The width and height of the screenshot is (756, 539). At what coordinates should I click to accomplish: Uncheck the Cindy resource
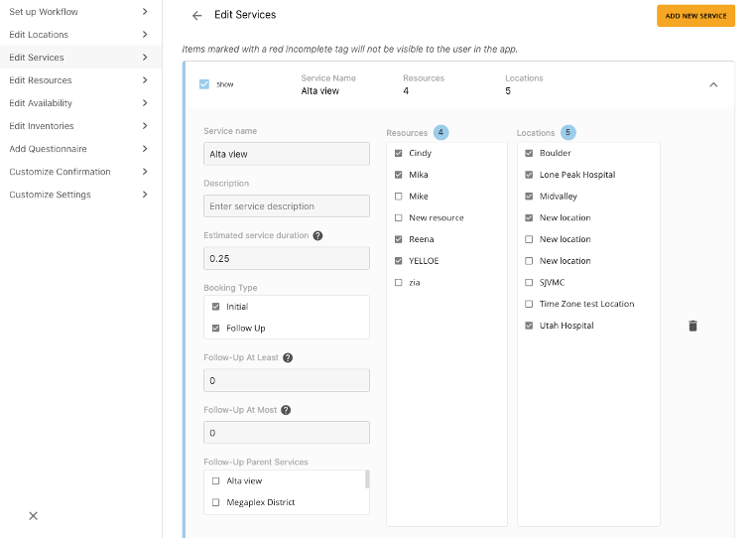[398, 154]
